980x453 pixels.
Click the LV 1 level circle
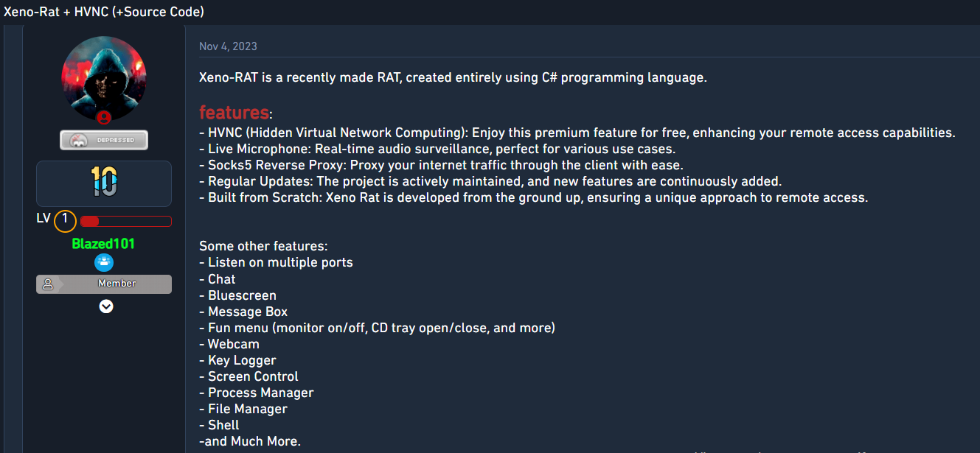65,220
